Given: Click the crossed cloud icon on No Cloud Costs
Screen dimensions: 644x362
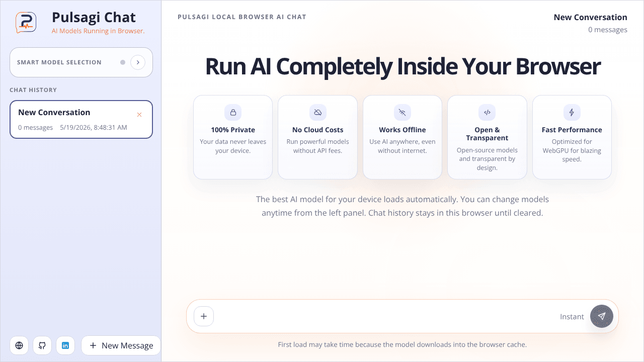Looking at the screenshot, I should 318,113.
